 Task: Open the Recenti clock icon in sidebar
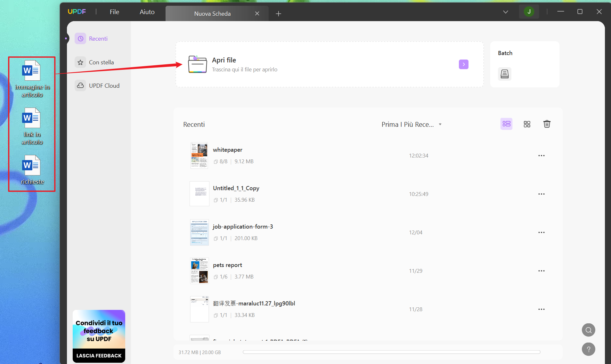point(80,38)
